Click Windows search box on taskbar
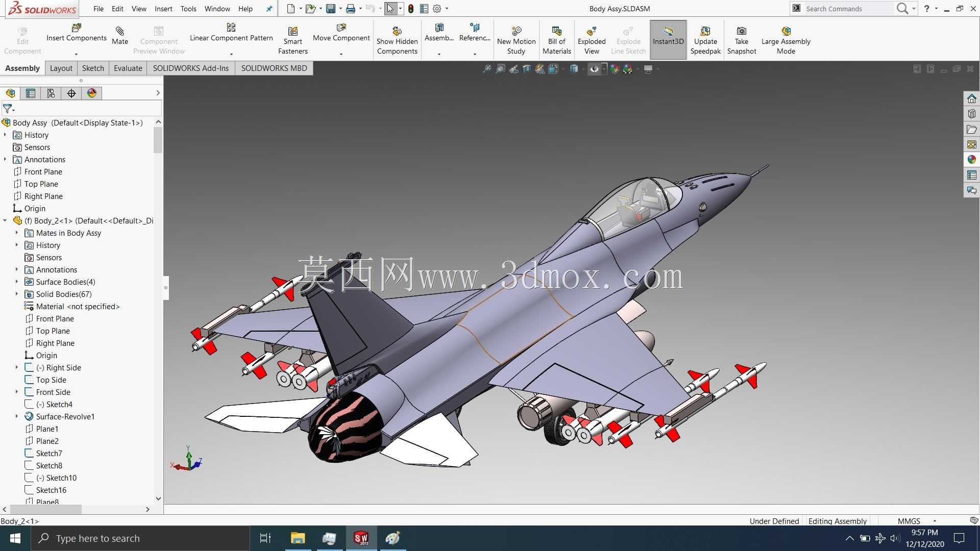Image resolution: width=980 pixels, height=551 pixels. tap(140, 538)
